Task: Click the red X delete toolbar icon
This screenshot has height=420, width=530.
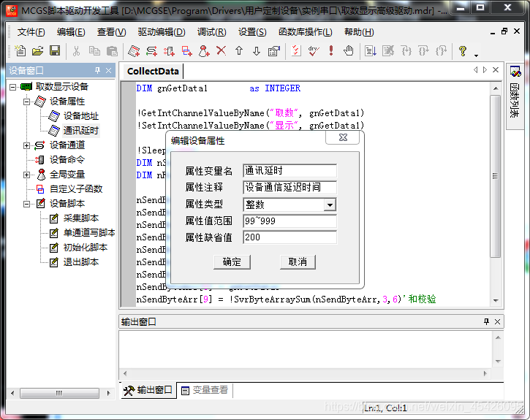Action: click(x=221, y=50)
